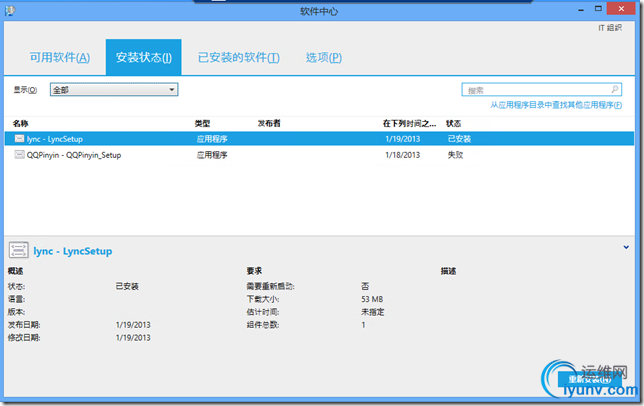This screenshot has width=644, height=406.
Task: Click the 1/18/2013 date of QQPinyin row
Action: coord(402,155)
